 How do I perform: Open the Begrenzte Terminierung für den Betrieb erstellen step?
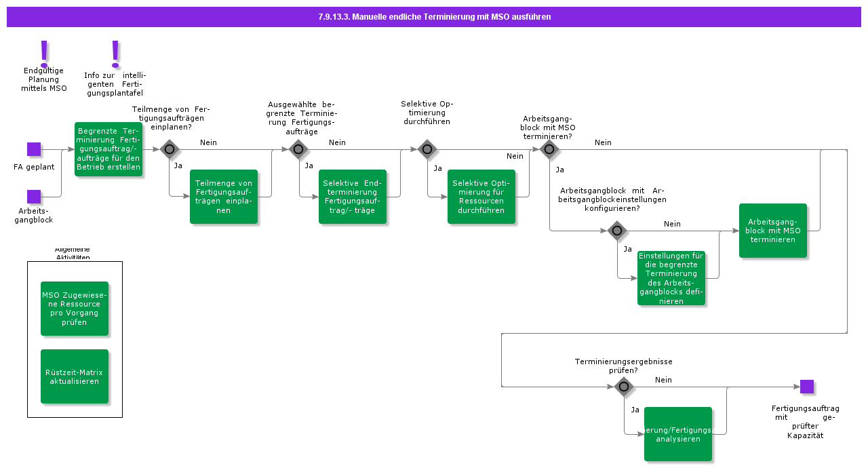(108, 149)
